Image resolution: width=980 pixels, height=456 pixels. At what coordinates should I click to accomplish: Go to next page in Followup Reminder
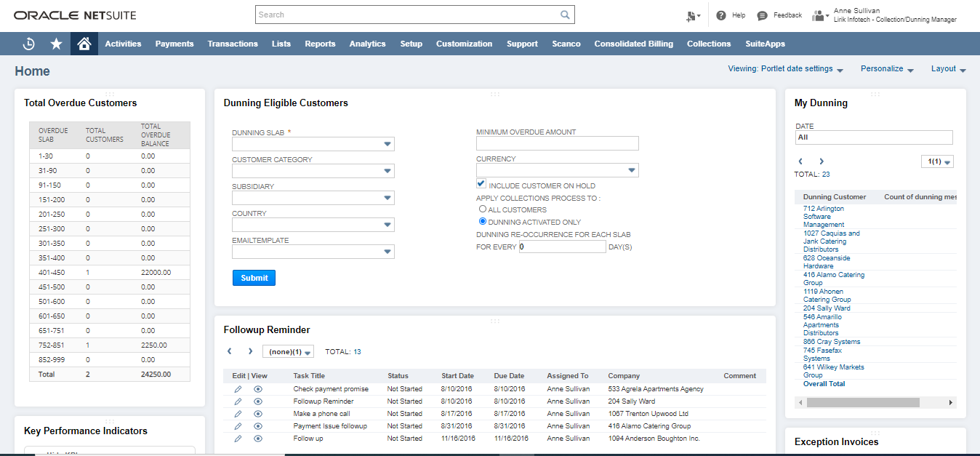(x=250, y=351)
